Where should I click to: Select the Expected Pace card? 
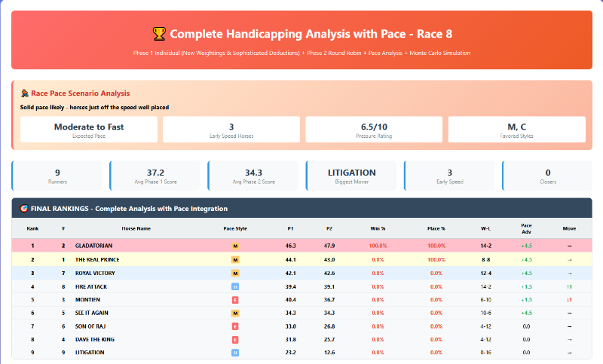[89, 130]
